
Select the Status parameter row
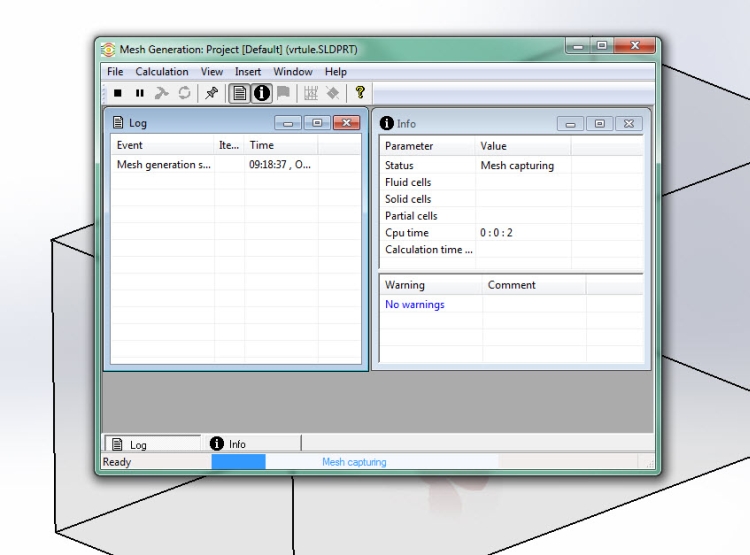click(511, 166)
